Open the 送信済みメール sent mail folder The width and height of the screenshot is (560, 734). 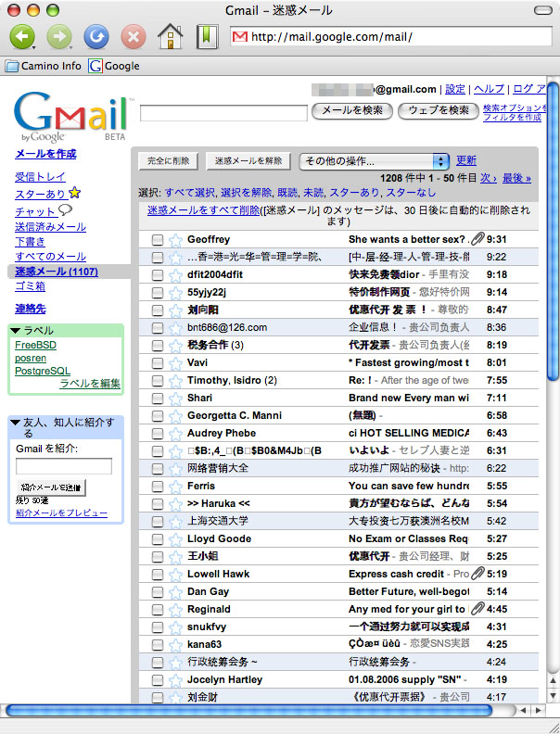pyautogui.click(x=51, y=227)
